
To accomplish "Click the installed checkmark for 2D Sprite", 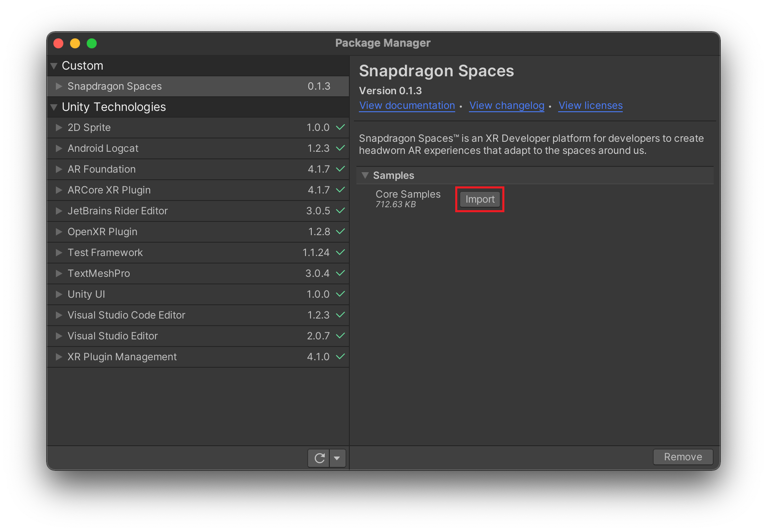I will 341,127.
